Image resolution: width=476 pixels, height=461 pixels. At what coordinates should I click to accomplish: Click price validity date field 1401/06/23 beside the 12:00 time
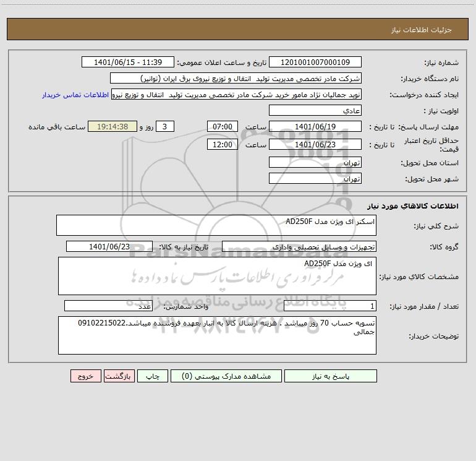point(315,144)
